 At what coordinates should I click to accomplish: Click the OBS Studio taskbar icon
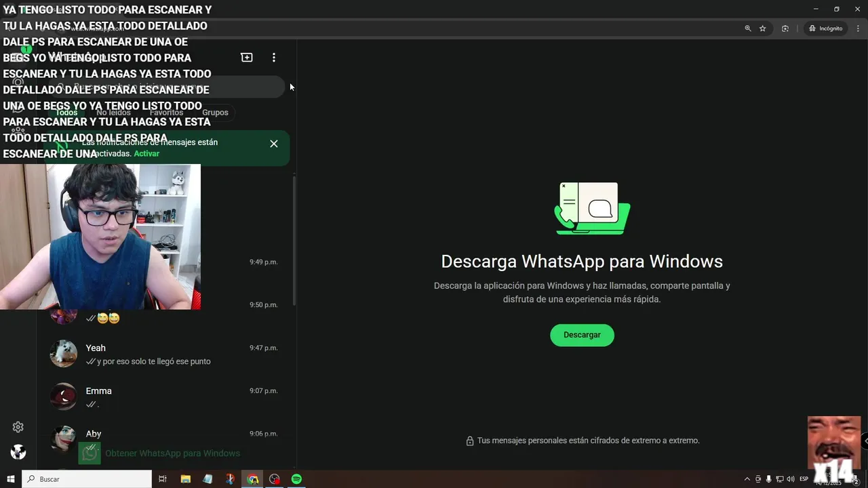coord(275,479)
